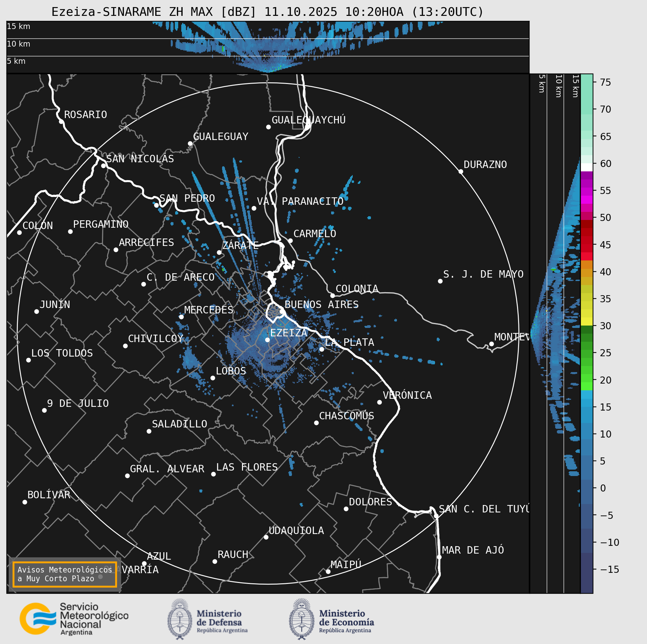Click the −15 tick on dBZ scale
The height and width of the screenshot is (644, 647).
pyautogui.click(x=610, y=569)
